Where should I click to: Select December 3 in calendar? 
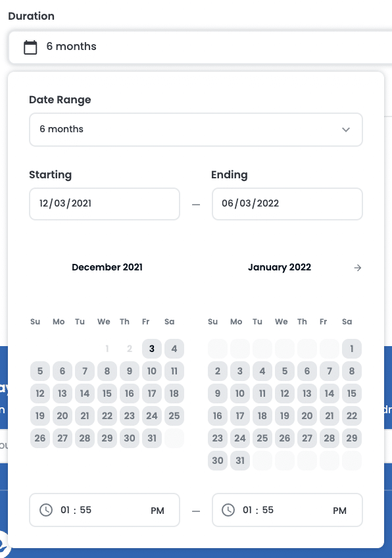152,349
